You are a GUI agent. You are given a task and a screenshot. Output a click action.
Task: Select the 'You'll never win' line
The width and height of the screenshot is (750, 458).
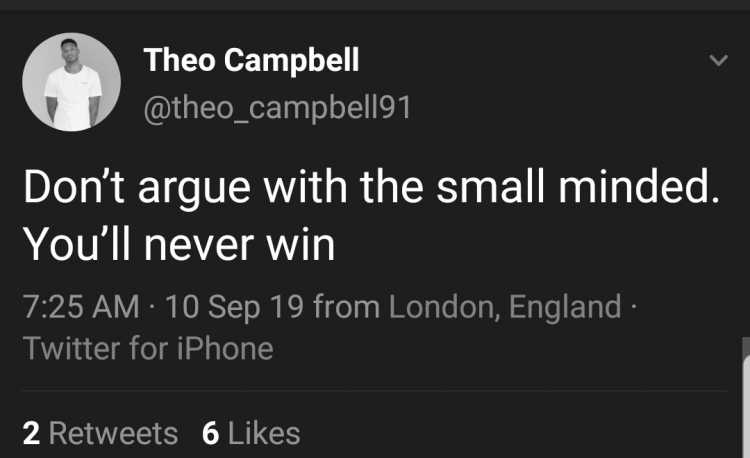pyautogui.click(x=179, y=244)
